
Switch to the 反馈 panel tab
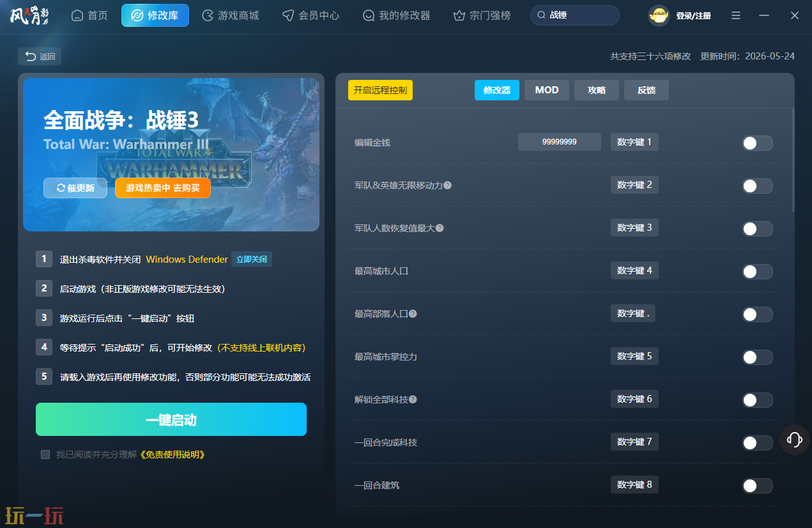tap(647, 90)
